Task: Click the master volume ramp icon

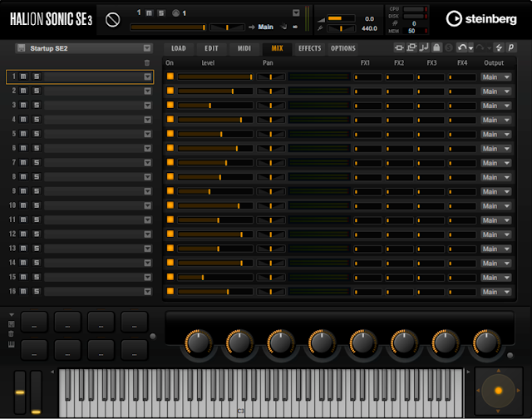Action: (321, 20)
